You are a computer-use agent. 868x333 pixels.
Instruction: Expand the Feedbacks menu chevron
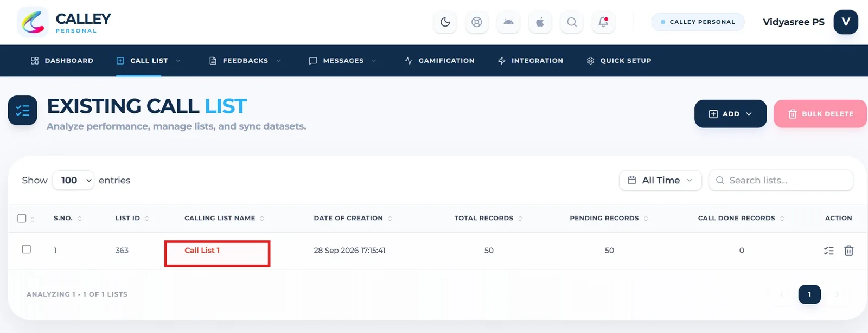[x=279, y=61]
